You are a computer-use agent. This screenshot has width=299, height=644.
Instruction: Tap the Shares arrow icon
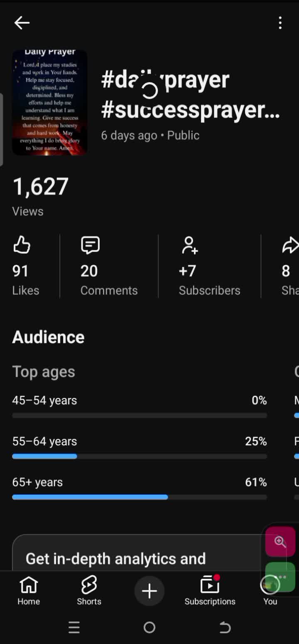[x=290, y=245]
